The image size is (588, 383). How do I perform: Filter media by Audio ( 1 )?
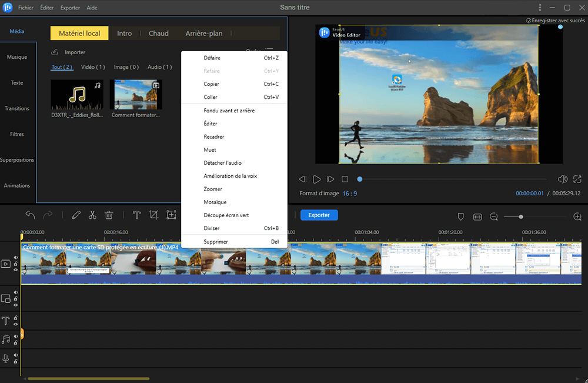coord(160,67)
